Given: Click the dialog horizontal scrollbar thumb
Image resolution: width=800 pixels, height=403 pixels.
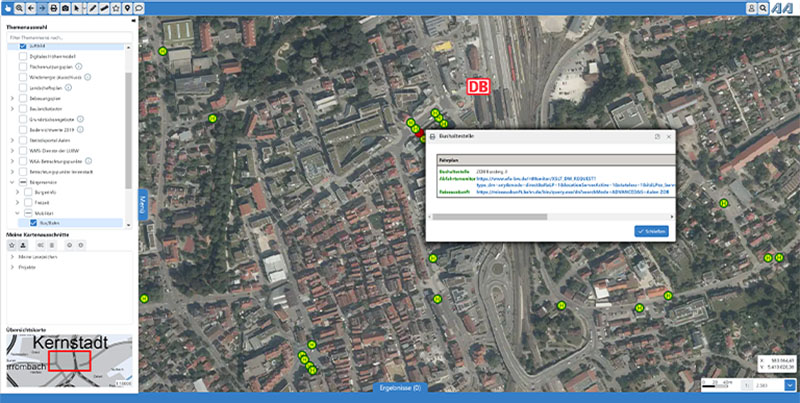Looking at the screenshot, I should 490,217.
